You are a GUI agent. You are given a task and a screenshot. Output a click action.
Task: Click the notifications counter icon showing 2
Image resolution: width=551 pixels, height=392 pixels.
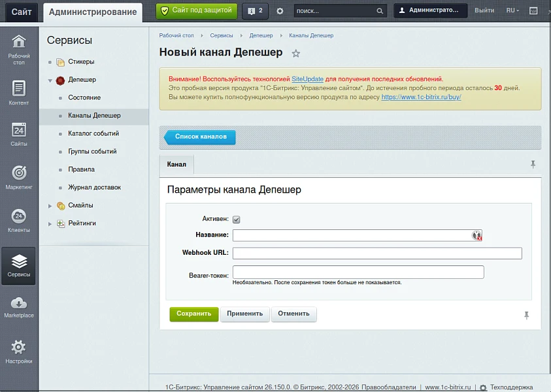tap(255, 11)
